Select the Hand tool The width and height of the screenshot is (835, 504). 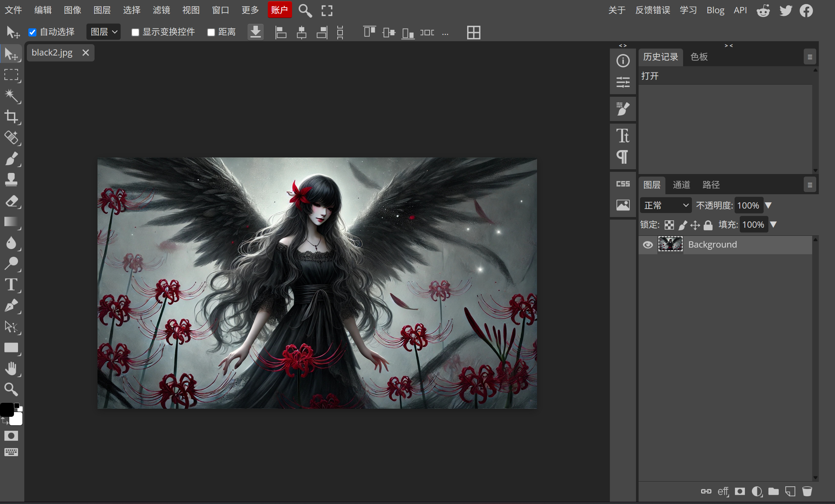pos(11,369)
